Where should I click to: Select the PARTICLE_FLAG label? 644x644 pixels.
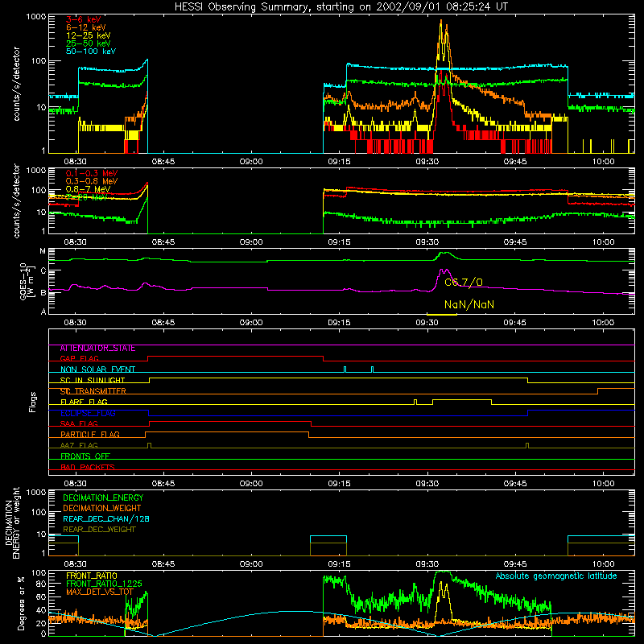pyautogui.click(x=90, y=434)
